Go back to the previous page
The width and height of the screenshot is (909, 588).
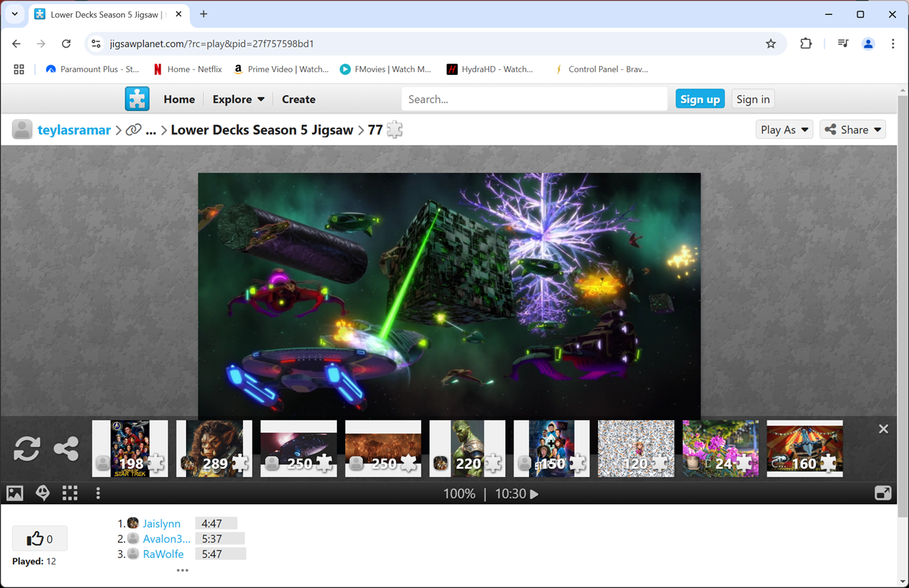(16, 44)
